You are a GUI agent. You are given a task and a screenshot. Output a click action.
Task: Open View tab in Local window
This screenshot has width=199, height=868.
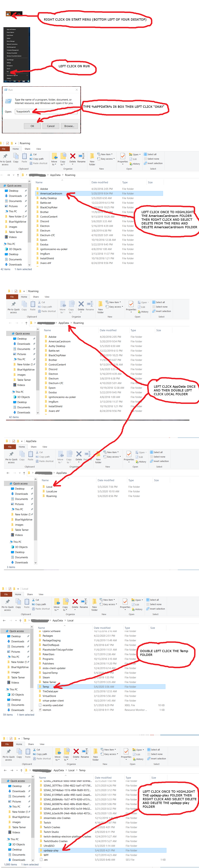[41, 594]
